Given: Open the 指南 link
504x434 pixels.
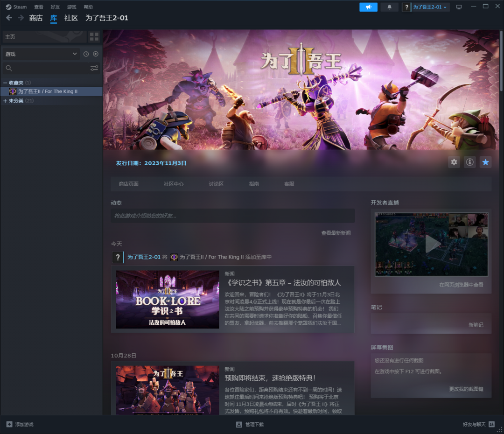Looking at the screenshot, I should 253,184.
